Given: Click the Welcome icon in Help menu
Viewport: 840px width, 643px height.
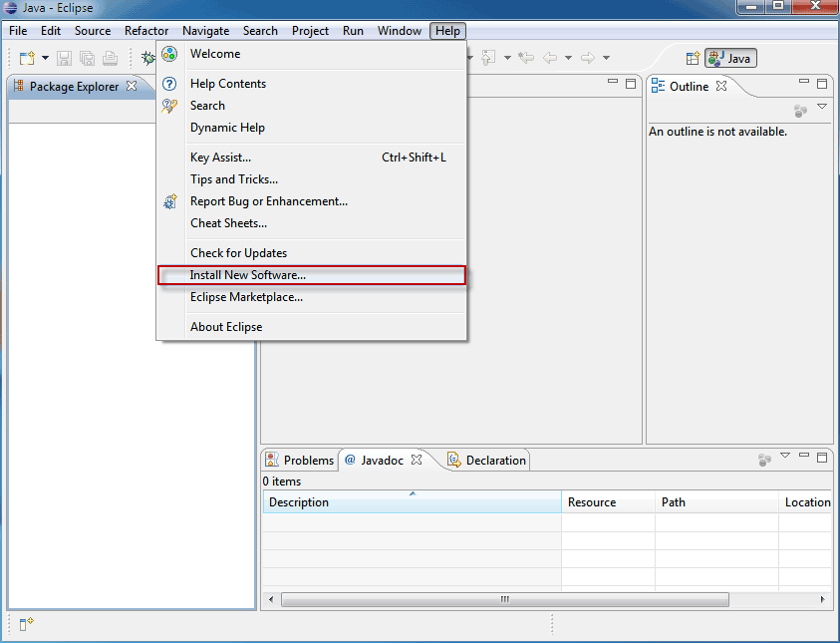Looking at the screenshot, I should click(x=169, y=54).
